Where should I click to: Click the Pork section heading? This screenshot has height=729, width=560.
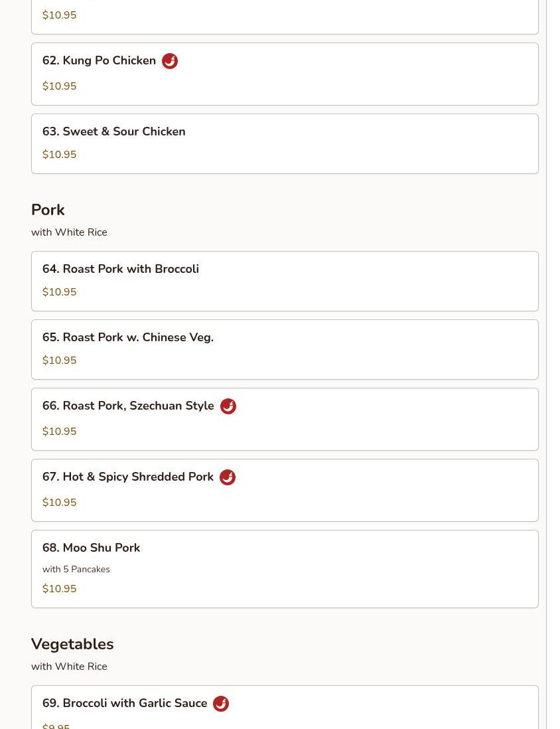(48, 210)
